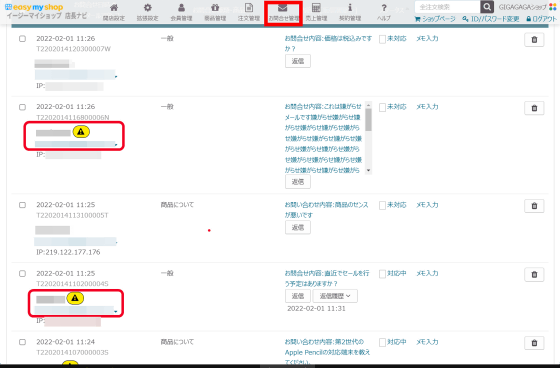This screenshot has height=368, width=560.
Task: Click 返信 for 商品のセンス inquiry
Action: click(298, 227)
